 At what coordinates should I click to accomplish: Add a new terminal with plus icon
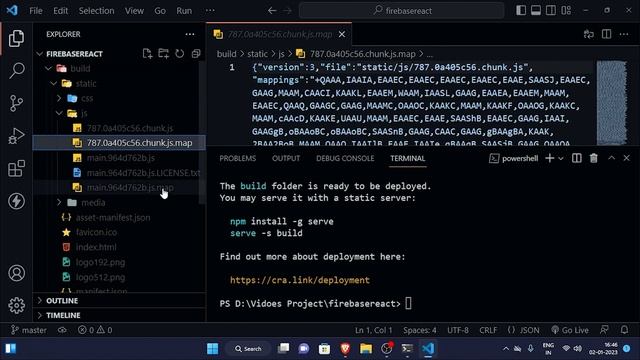[550, 158]
